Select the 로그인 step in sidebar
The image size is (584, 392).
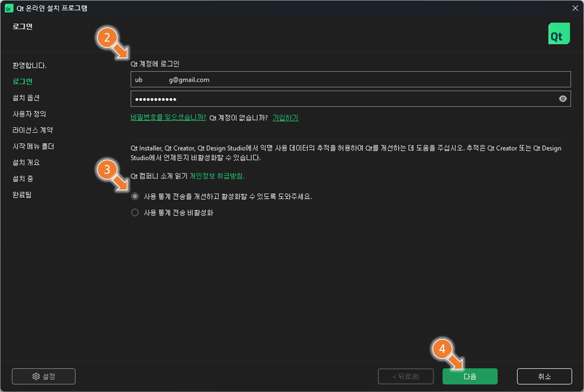tap(23, 82)
